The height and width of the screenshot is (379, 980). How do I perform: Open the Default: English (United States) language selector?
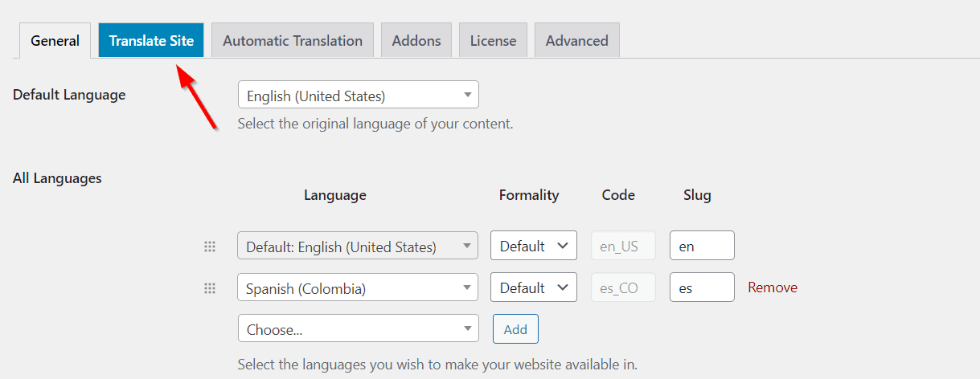pyautogui.click(x=358, y=246)
